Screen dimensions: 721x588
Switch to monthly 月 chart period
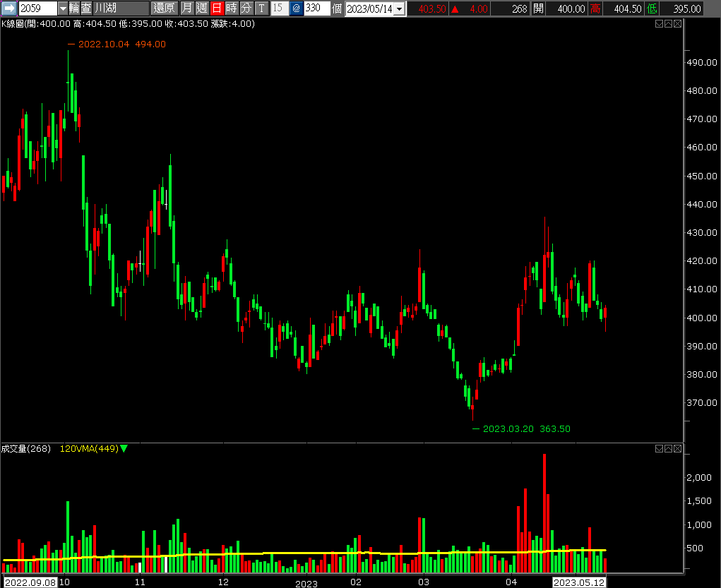click(187, 8)
